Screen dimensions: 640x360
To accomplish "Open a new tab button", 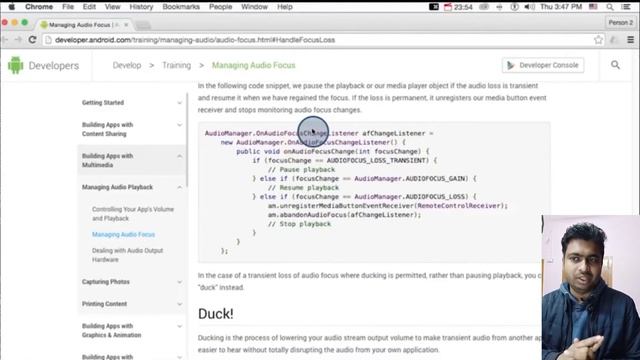I will tap(143, 25).
